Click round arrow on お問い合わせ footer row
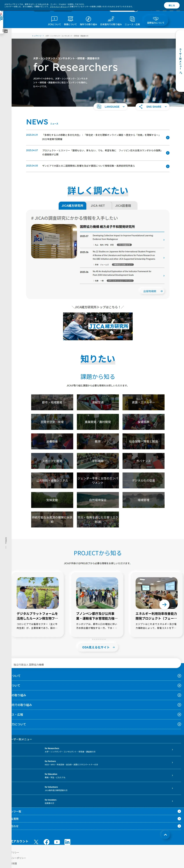 (x=179, y=826)
